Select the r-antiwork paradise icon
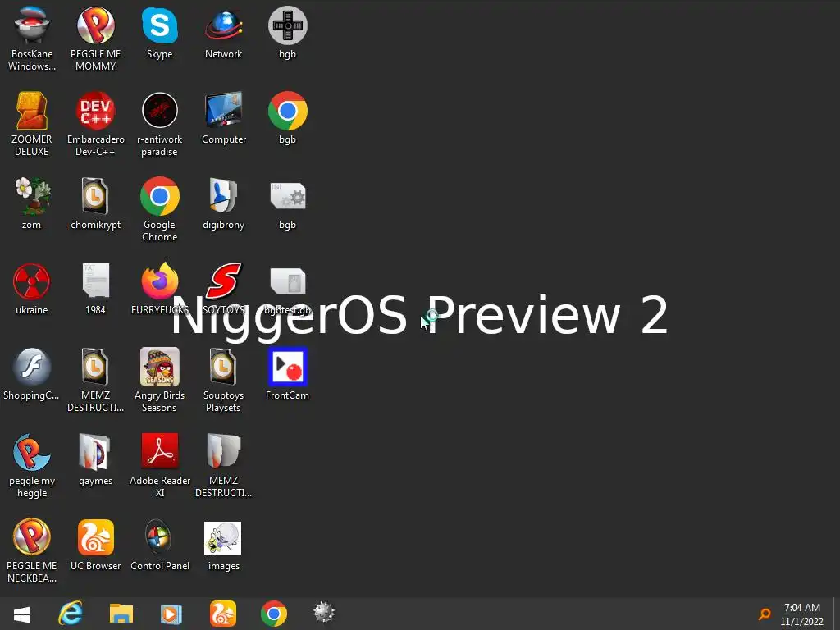The image size is (840, 630). (160, 125)
